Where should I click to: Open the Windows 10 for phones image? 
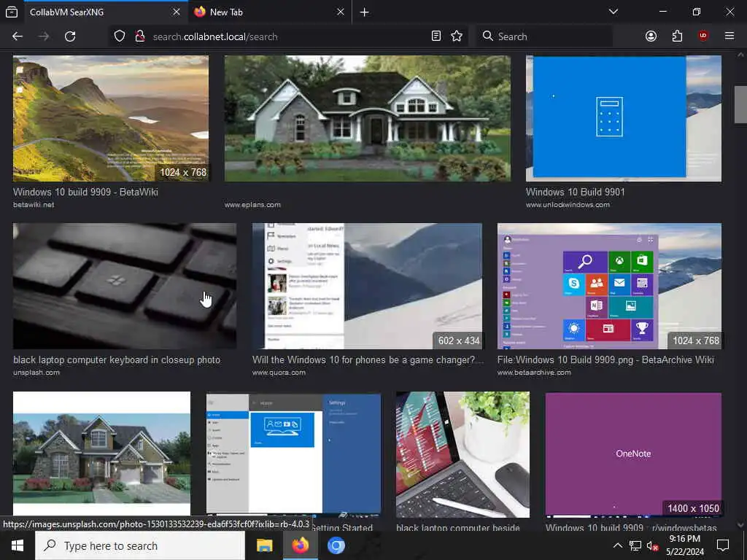368,286
